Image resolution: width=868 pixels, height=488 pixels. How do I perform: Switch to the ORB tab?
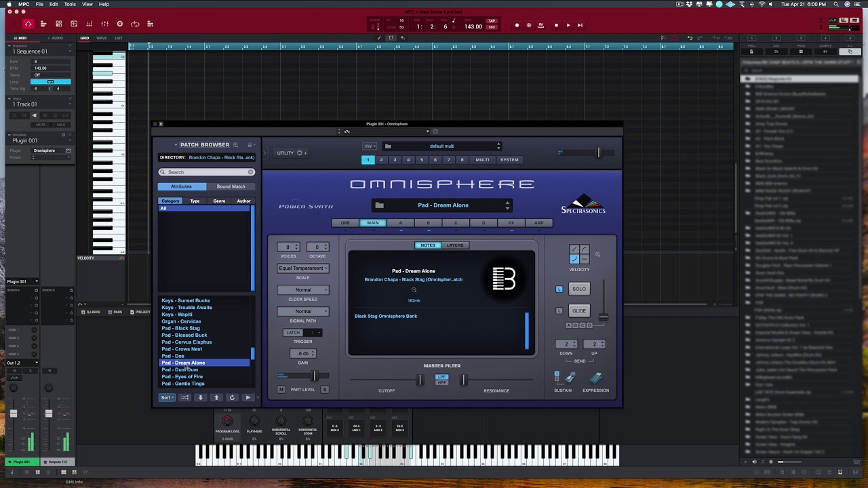(x=345, y=223)
